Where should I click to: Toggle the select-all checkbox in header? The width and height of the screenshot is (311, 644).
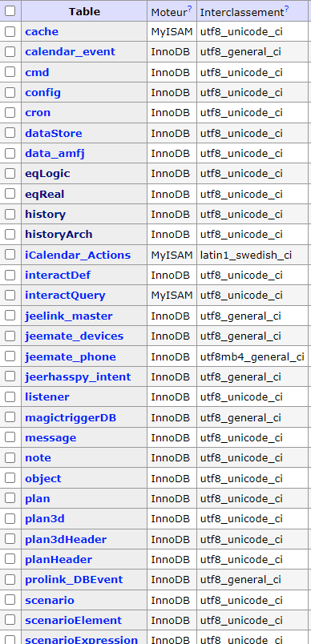[x=10, y=11]
